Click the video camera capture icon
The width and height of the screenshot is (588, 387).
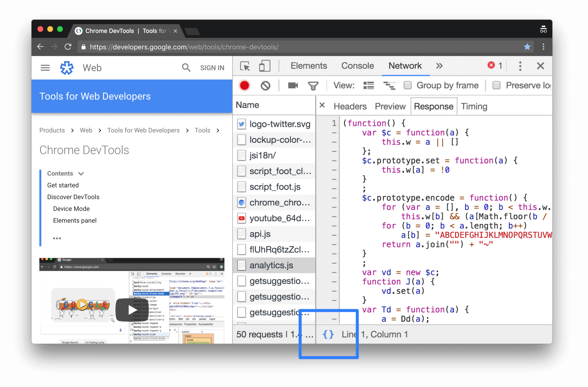293,86
